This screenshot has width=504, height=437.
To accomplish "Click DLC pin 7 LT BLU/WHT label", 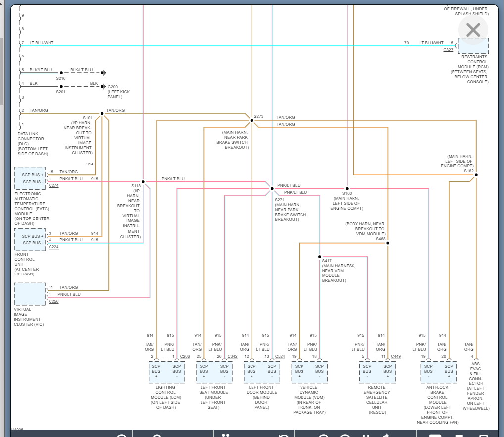I will pos(42,43).
